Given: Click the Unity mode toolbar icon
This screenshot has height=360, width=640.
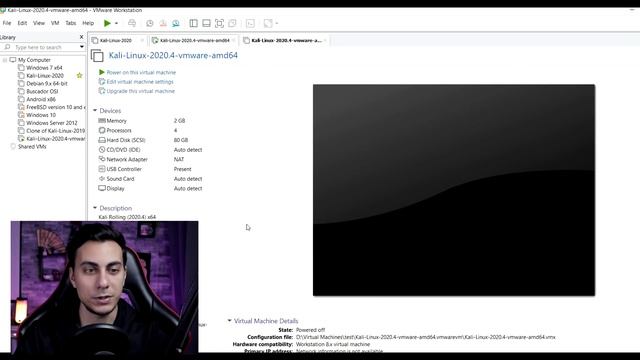Looking at the screenshot, I should click(232, 23).
